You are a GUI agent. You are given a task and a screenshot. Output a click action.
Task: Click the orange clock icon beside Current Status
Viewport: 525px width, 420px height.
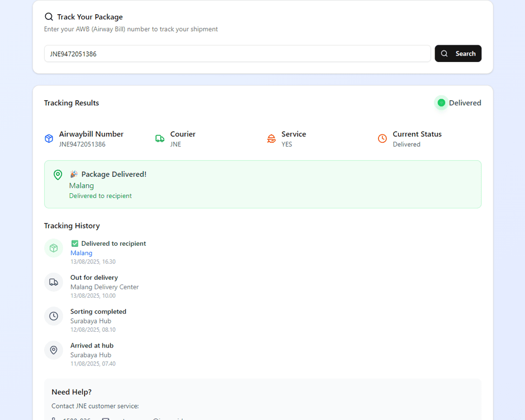[383, 139]
